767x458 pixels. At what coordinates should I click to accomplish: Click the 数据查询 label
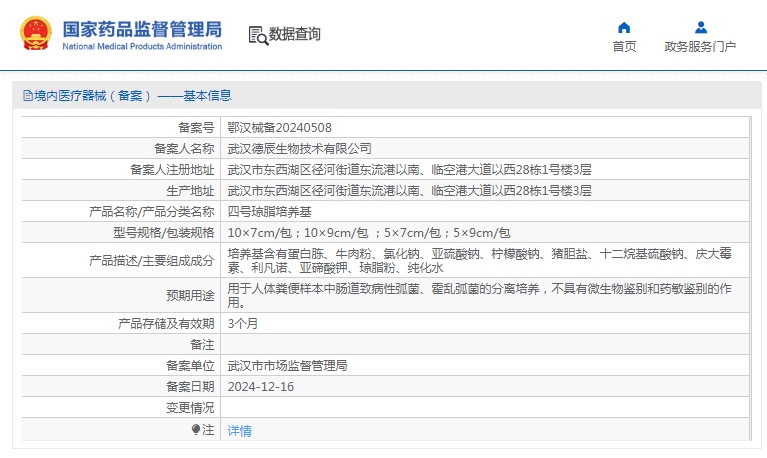tap(294, 34)
